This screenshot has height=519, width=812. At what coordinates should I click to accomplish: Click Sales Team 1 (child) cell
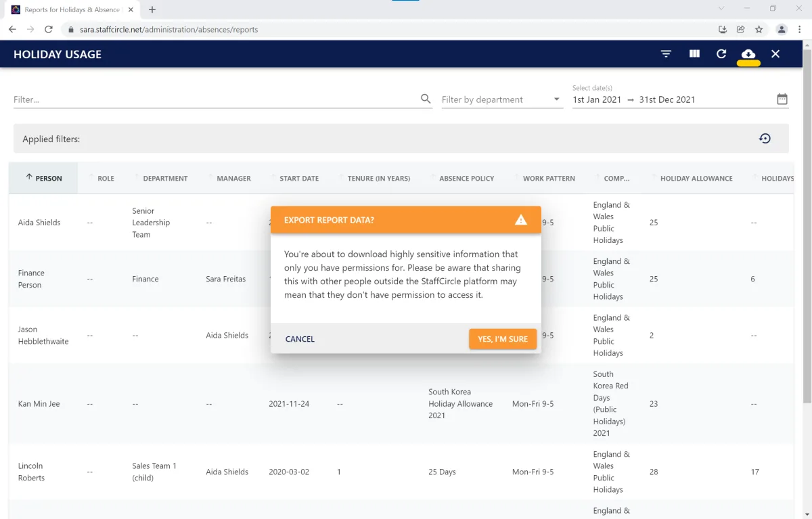[154, 472]
